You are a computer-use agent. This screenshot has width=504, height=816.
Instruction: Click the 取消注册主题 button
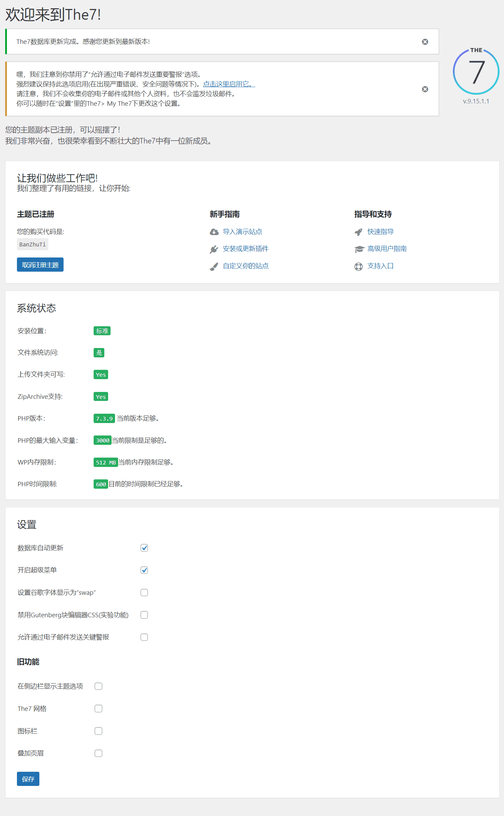(40, 265)
